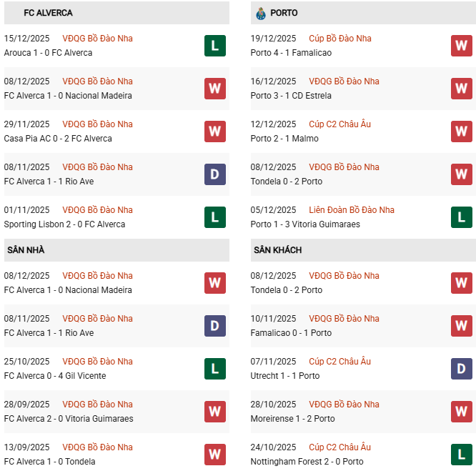Open Moreirense 1 - 2 Porto match
The height and width of the screenshot is (471, 476).
tap(292, 419)
